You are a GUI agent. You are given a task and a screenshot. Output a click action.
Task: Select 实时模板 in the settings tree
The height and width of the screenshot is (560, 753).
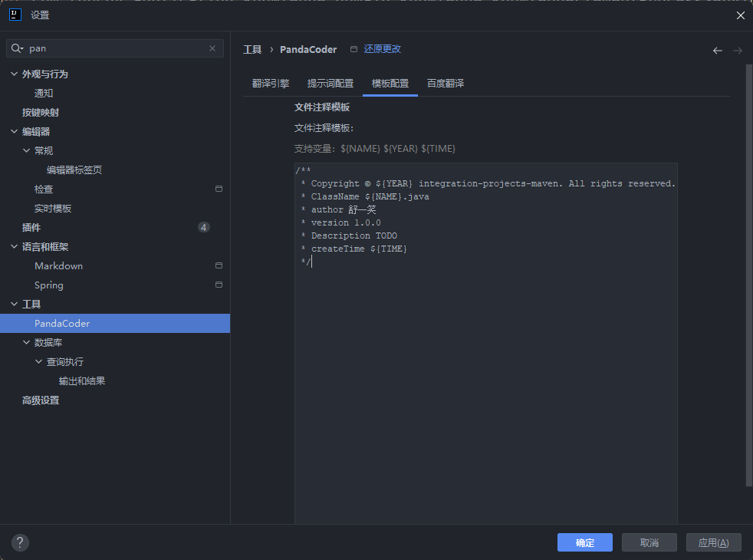point(53,209)
